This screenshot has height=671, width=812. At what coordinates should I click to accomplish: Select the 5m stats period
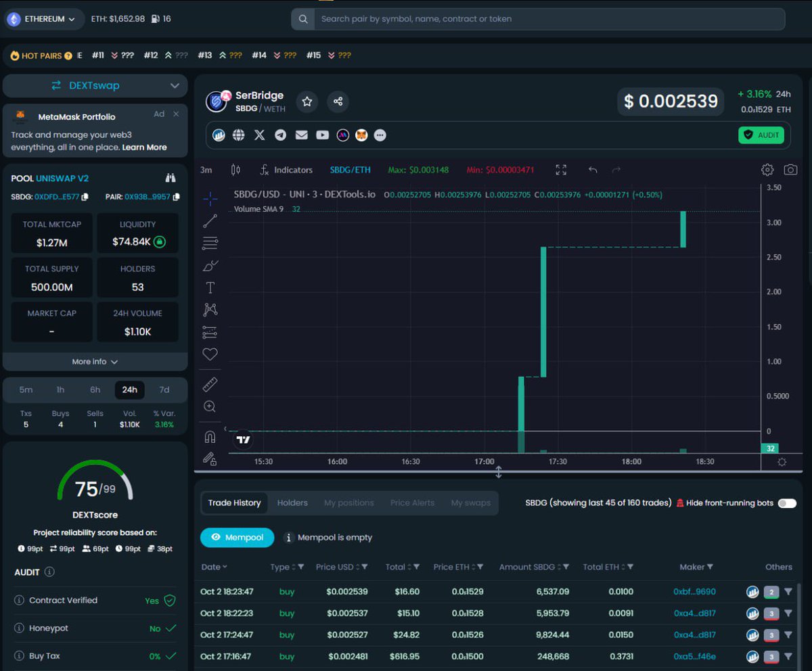point(26,390)
